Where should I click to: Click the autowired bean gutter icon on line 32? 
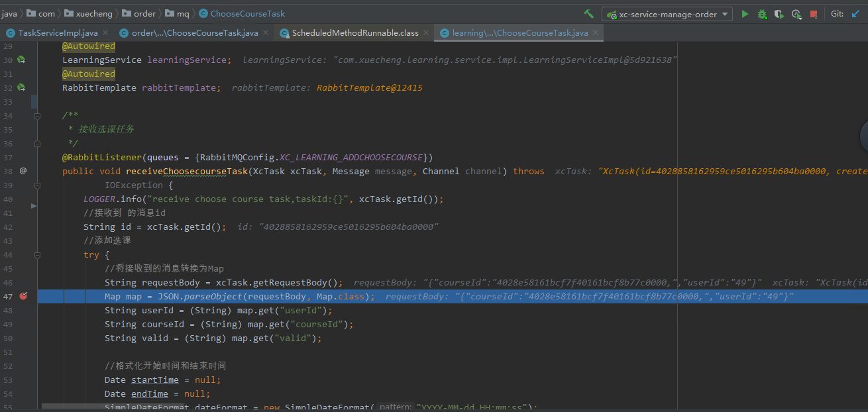coord(22,87)
